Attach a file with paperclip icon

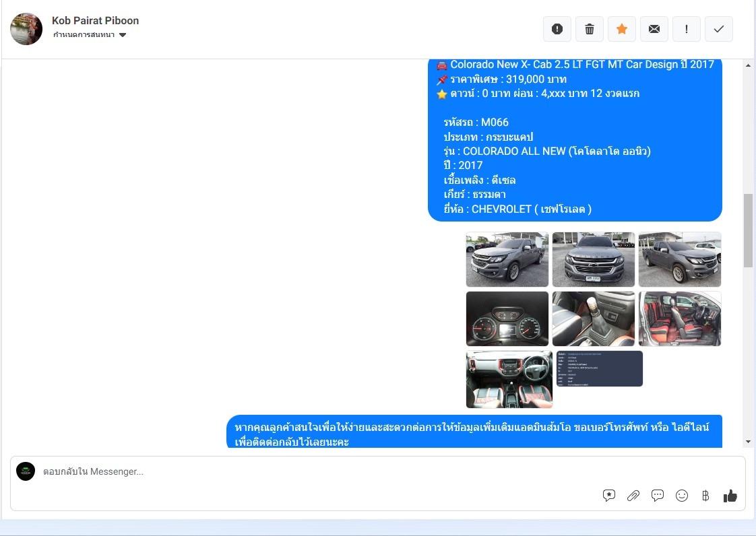[633, 496]
